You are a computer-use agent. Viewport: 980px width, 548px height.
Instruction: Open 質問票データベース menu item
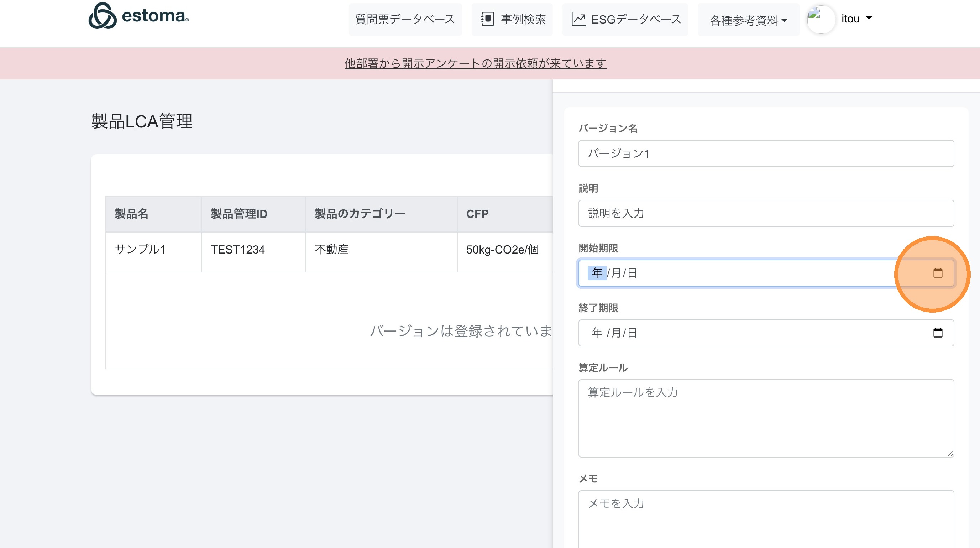click(x=405, y=19)
